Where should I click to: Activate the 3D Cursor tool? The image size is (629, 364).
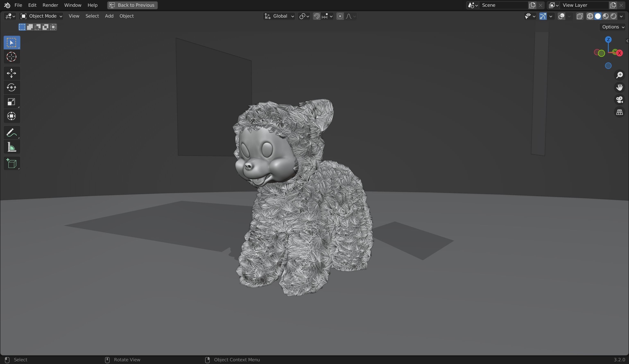[12, 57]
